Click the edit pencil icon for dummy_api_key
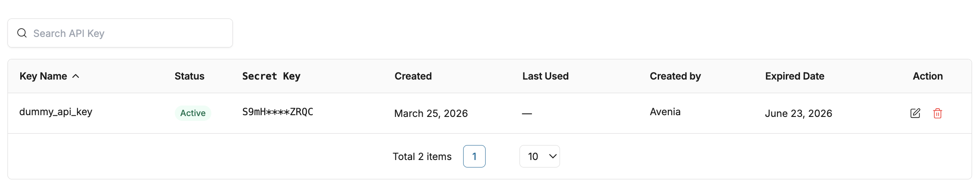Screen dimensions: 980x182 click(915, 113)
